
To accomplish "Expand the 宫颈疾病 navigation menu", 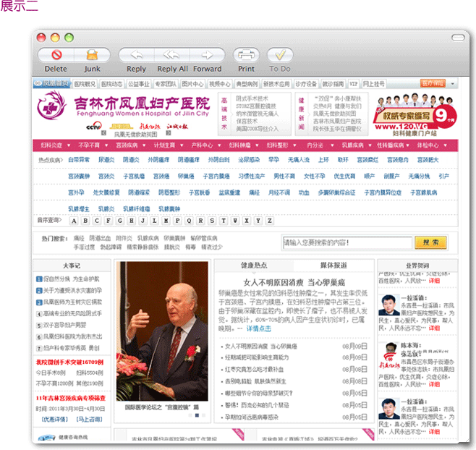I will tap(130, 145).
